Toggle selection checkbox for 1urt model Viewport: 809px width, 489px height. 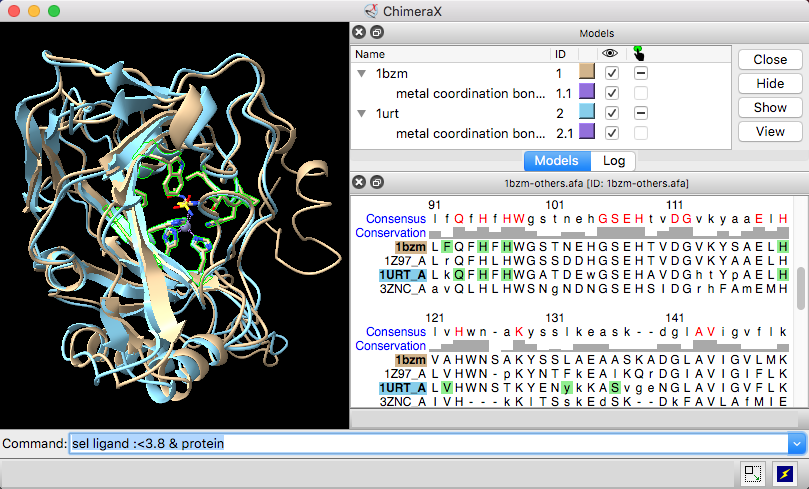(x=641, y=113)
